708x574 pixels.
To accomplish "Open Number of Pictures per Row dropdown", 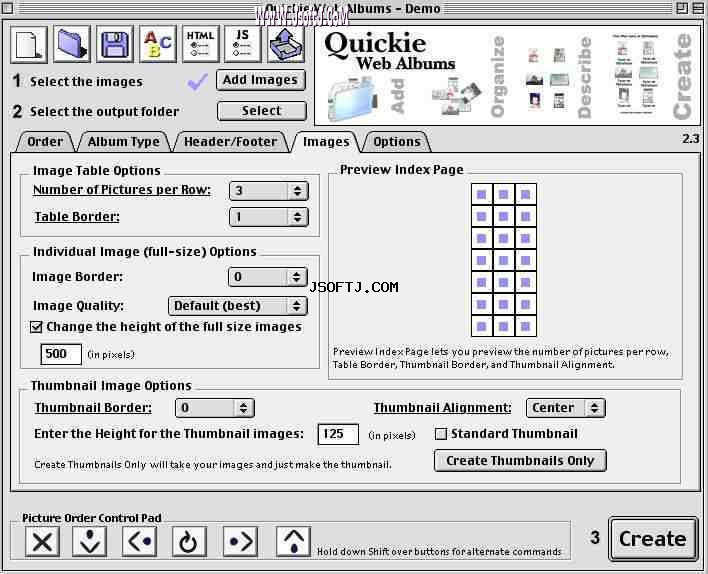I will 269,191.
